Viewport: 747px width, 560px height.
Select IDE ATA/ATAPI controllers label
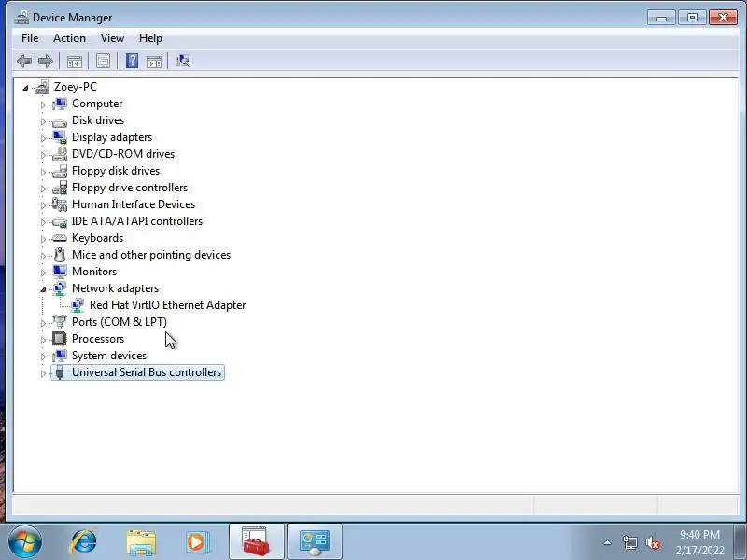click(x=136, y=221)
